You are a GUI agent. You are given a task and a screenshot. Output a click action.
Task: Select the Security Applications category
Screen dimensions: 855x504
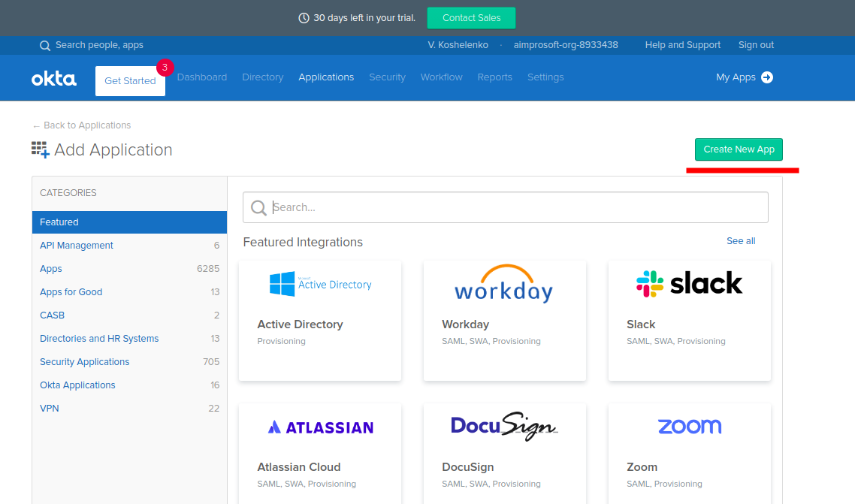pyautogui.click(x=129, y=362)
